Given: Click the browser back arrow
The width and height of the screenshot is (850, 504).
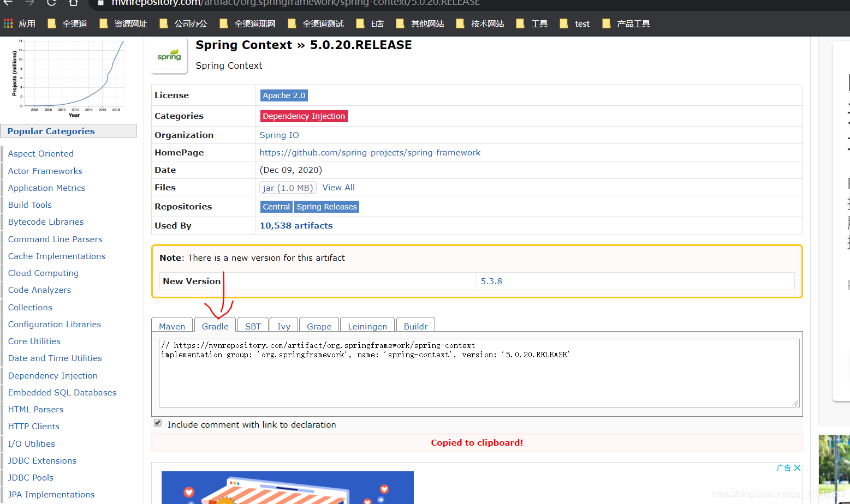Looking at the screenshot, I should (8, 3).
